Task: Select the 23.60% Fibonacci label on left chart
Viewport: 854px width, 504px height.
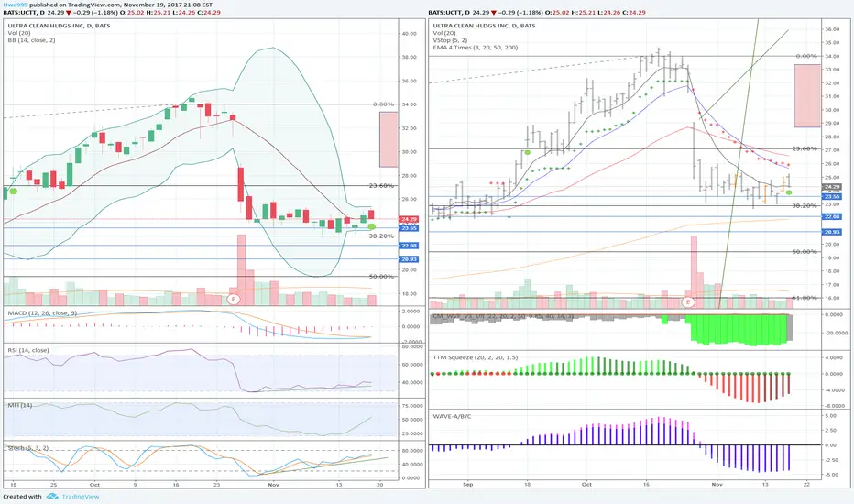Action: pos(381,186)
